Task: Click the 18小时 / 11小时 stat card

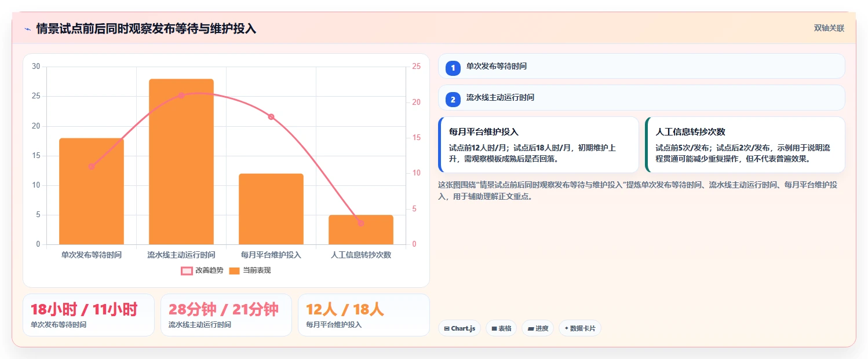Action: pos(89,315)
